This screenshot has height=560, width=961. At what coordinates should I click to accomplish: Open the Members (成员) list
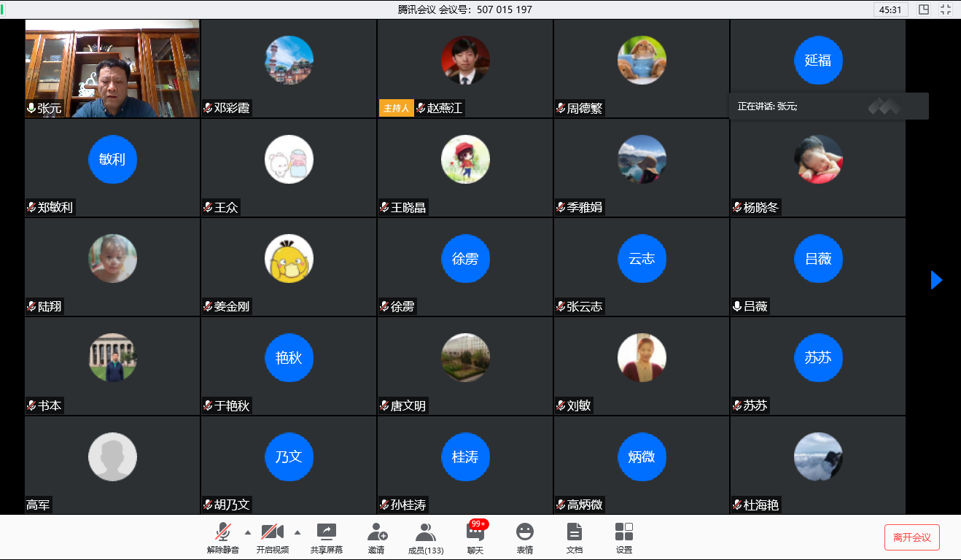tap(426, 538)
